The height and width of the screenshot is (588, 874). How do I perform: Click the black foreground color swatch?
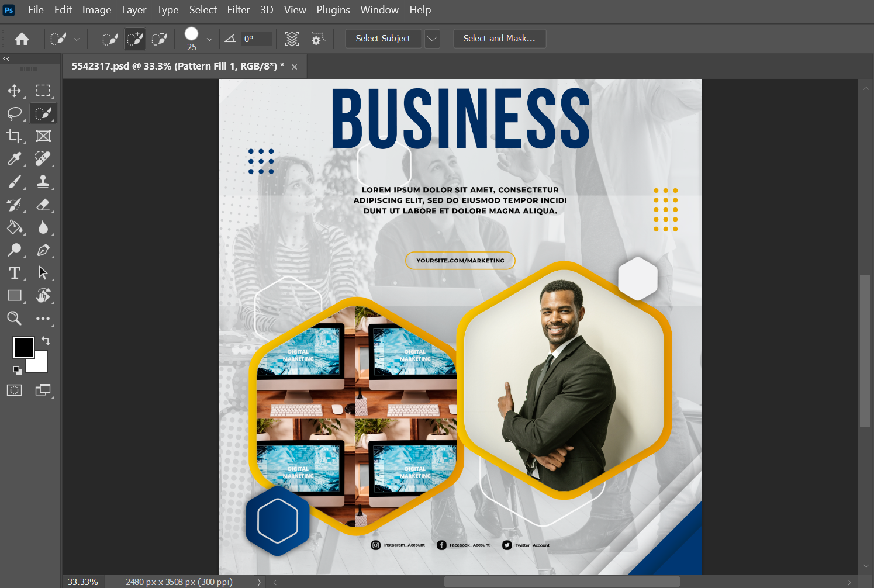23,348
